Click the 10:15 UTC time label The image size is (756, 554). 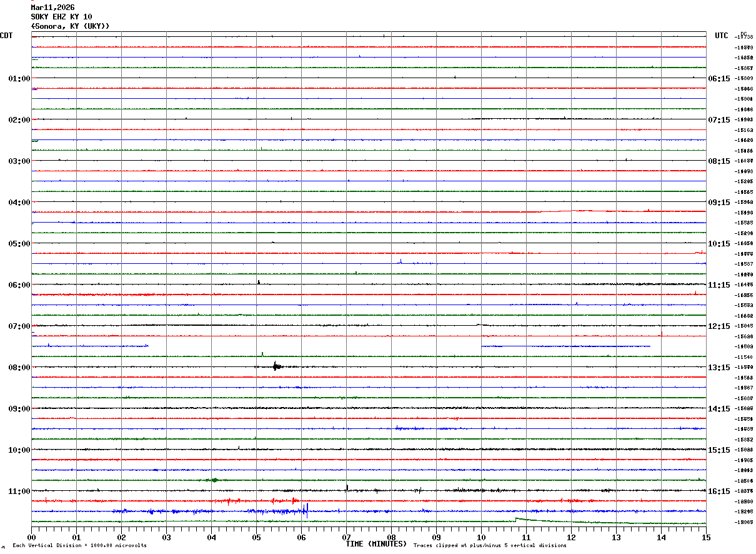point(719,243)
